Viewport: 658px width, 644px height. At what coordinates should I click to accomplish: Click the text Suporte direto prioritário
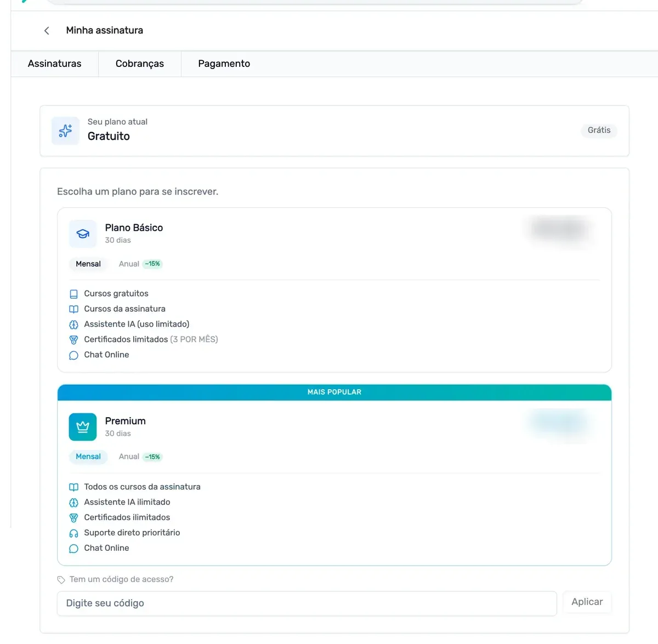[x=132, y=533]
